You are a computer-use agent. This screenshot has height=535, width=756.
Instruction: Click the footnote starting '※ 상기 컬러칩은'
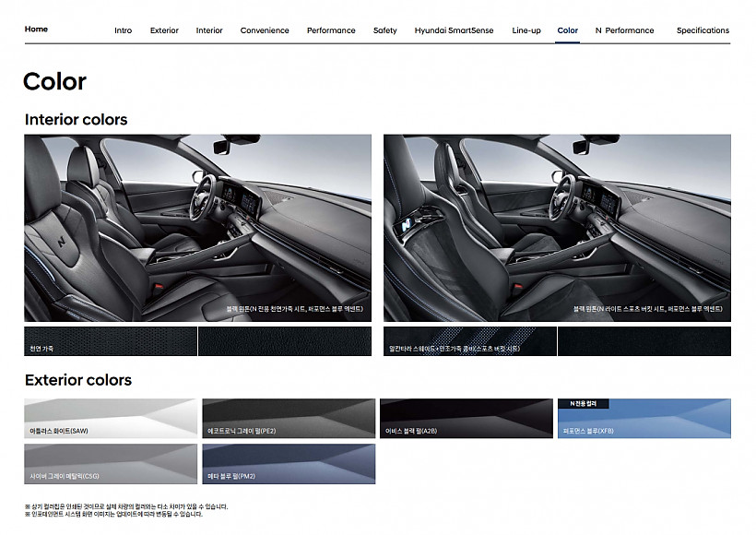(125, 506)
